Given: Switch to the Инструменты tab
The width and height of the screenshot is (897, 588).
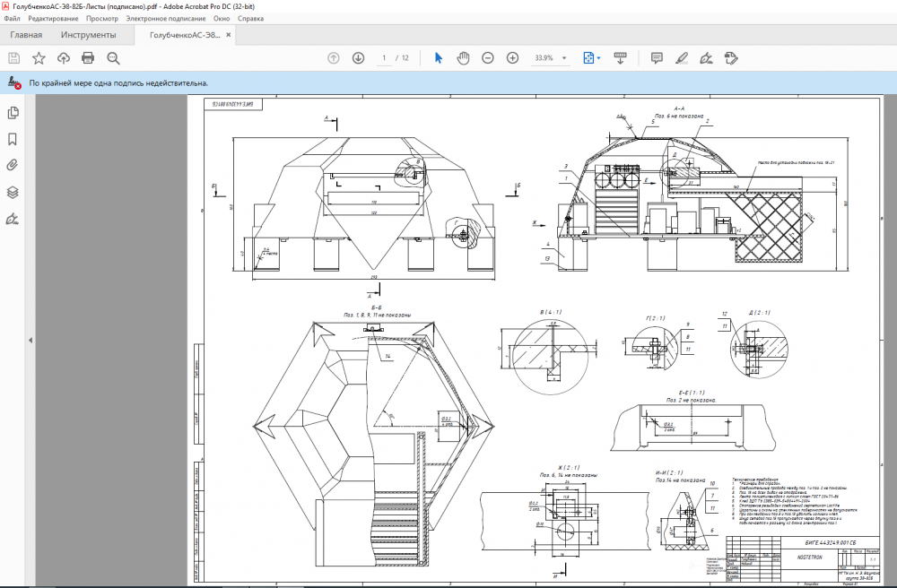Looking at the screenshot, I should coord(88,35).
